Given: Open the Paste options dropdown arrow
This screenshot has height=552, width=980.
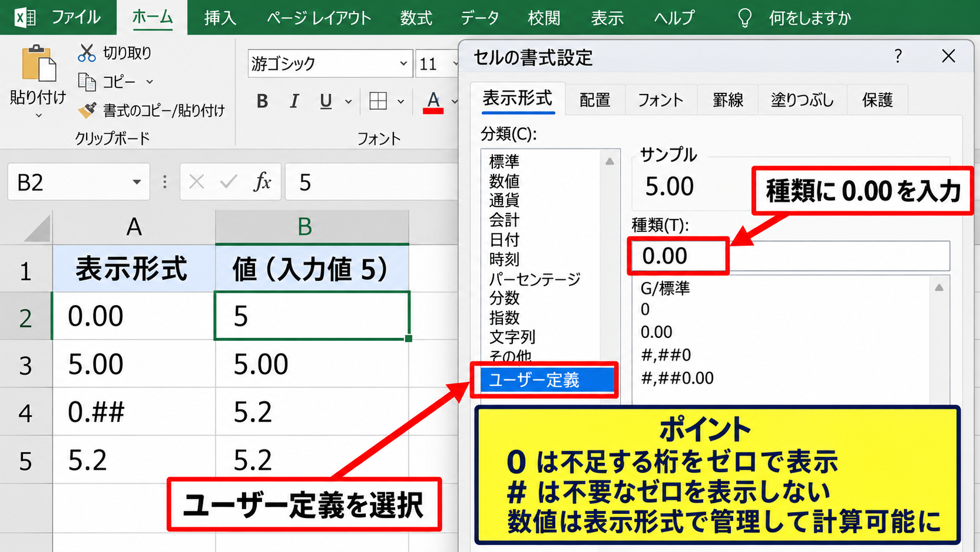Looking at the screenshot, I should tap(39, 116).
